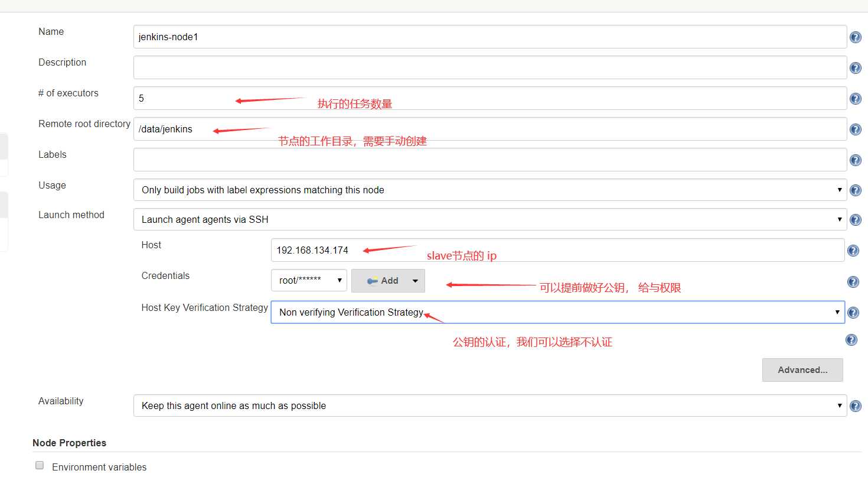The height and width of the screenshot is (477, 868).
Task: Focus the Name field with jenkins-node1
Action: [x=490, y=37]
